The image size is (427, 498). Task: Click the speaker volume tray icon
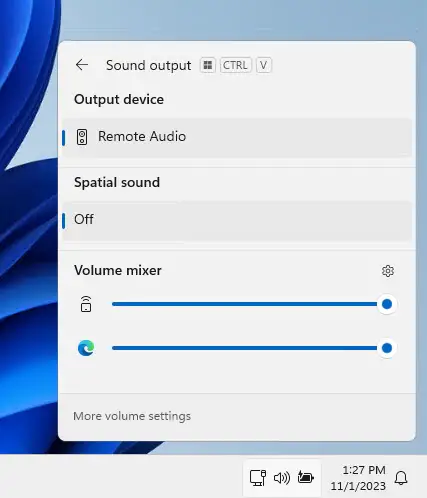[x=282, y=478]
